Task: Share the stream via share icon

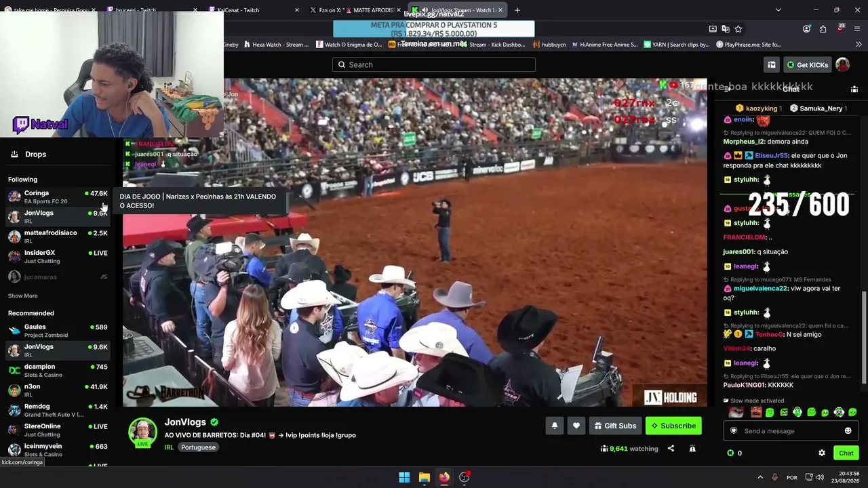Action: pyautogui.click(x=671, y=448)
